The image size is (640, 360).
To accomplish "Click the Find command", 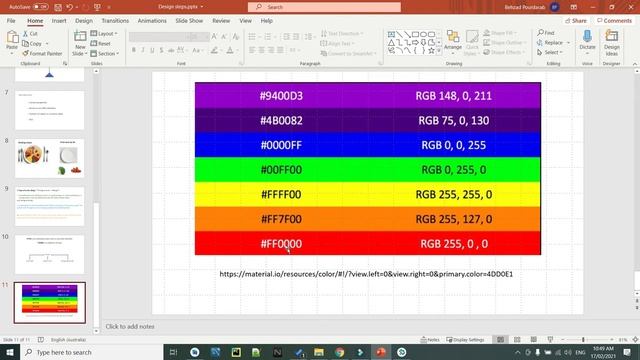I will [x=546, y=33].
